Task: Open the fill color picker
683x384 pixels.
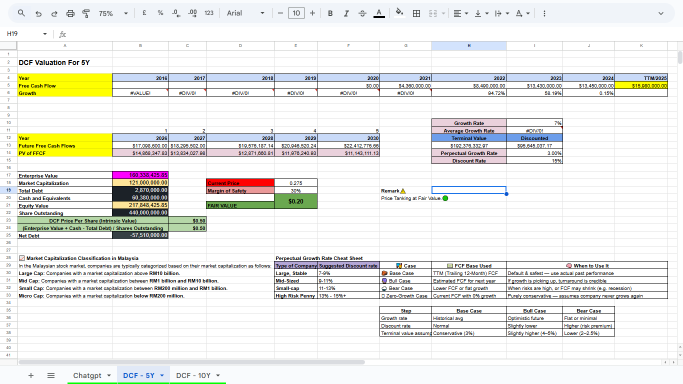Action: 399,13
